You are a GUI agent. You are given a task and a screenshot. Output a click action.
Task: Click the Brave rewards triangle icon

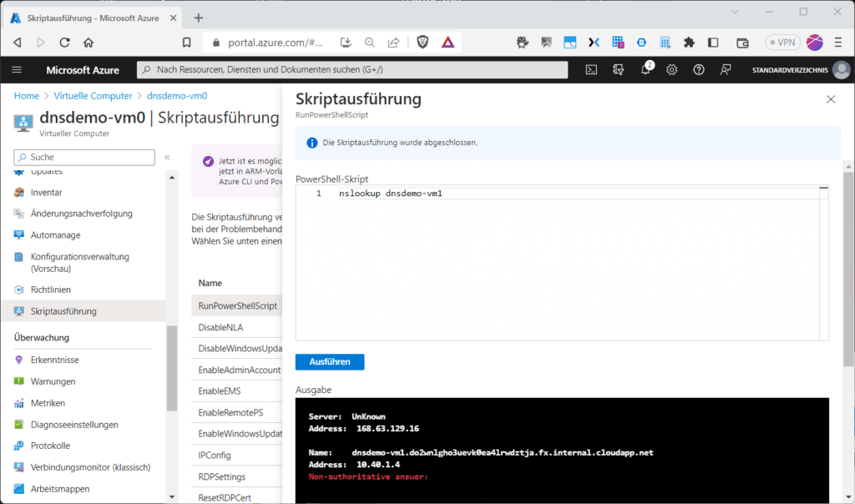(448, 42)
